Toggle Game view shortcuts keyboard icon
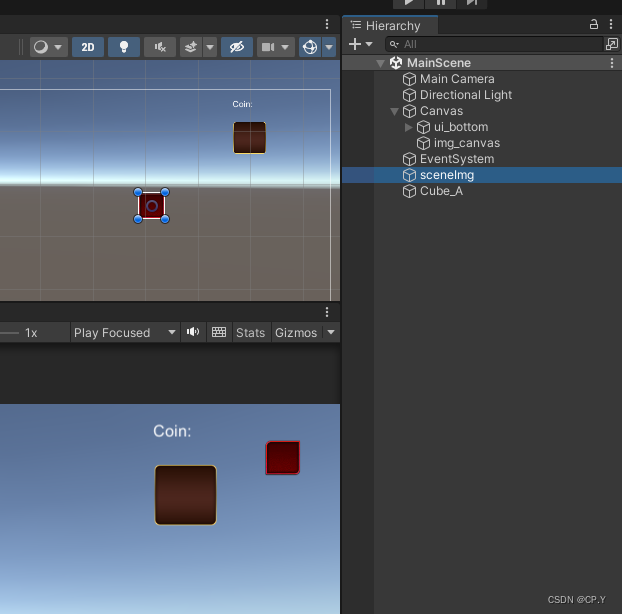622x614 pixels. click(x=219, y=332)
